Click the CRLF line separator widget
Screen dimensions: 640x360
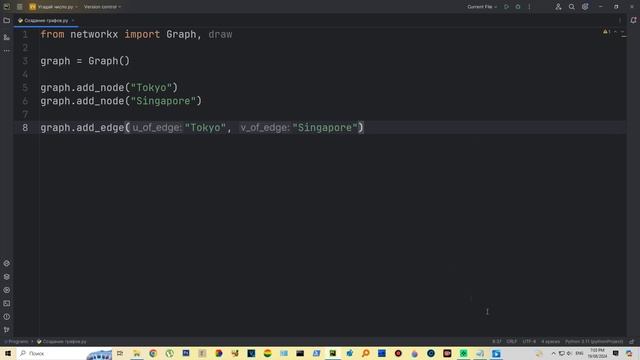[511, 342]
